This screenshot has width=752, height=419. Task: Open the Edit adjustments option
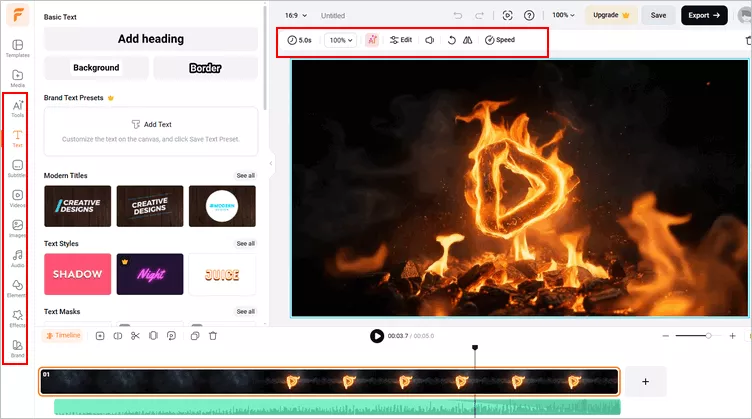click(401, 40)
